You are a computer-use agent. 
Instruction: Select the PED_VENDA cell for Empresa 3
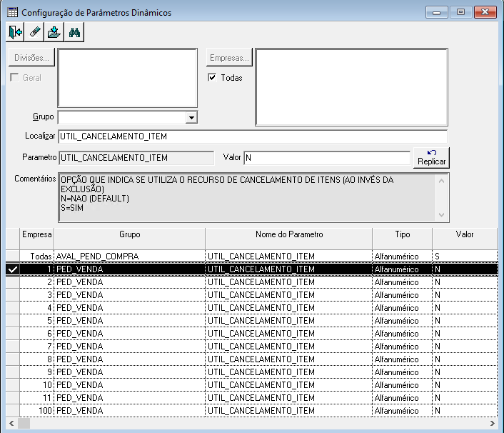coord(129,295)
